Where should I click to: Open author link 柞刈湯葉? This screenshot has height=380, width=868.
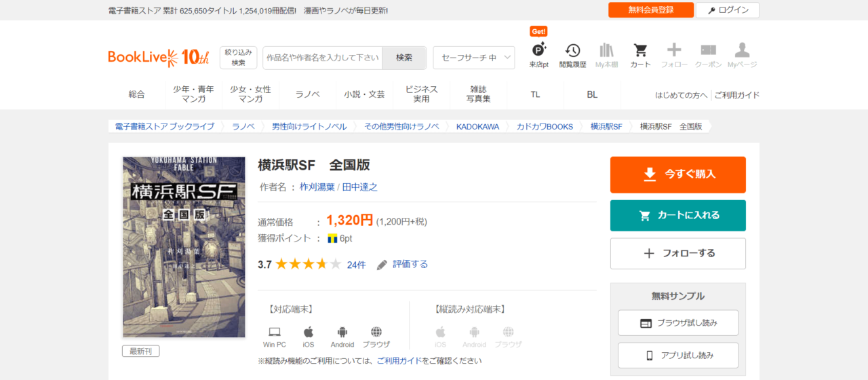click(x=317, y=187)
